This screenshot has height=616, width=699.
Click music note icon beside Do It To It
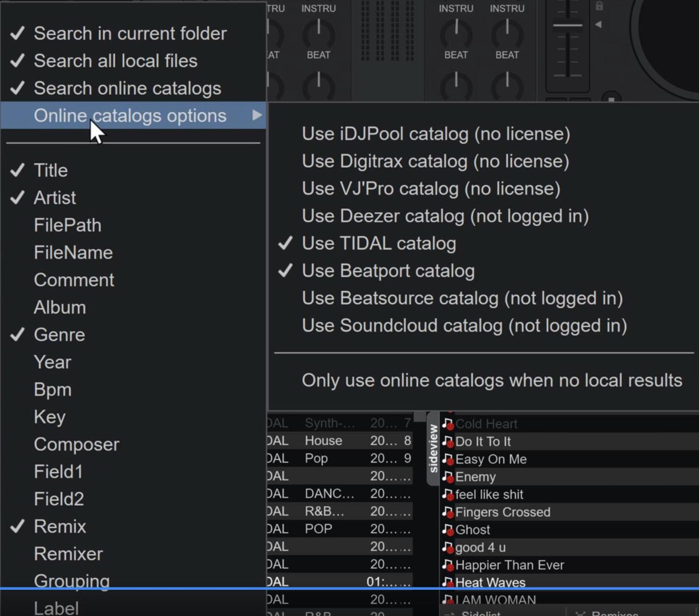(448, 441)
